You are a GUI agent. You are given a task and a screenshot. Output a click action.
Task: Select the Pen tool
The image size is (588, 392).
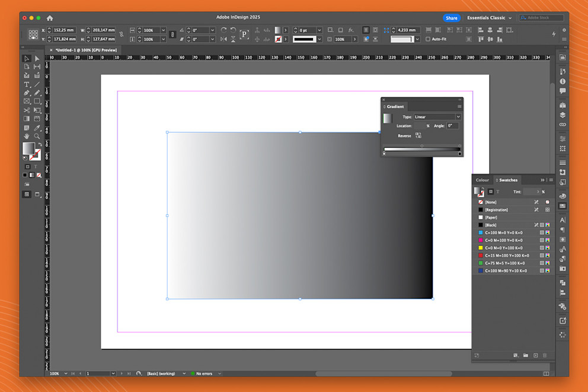pos(27,93)
